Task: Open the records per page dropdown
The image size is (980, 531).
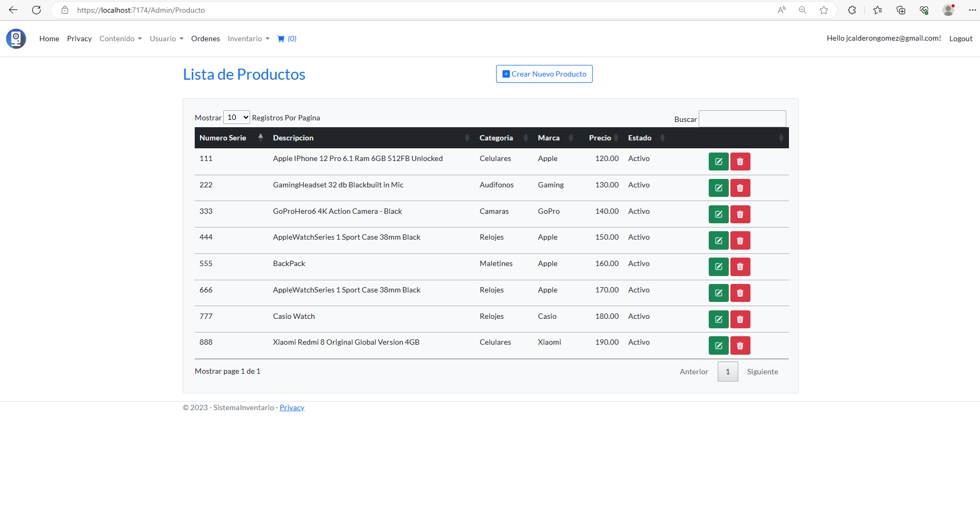Action: point(236,117)
